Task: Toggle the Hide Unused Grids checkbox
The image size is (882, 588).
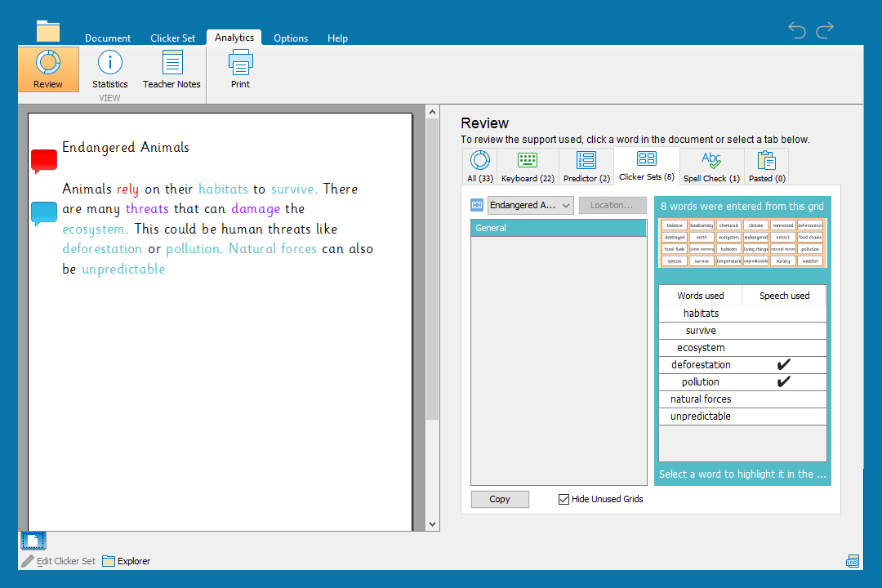Action: click(x=563, y=499)
